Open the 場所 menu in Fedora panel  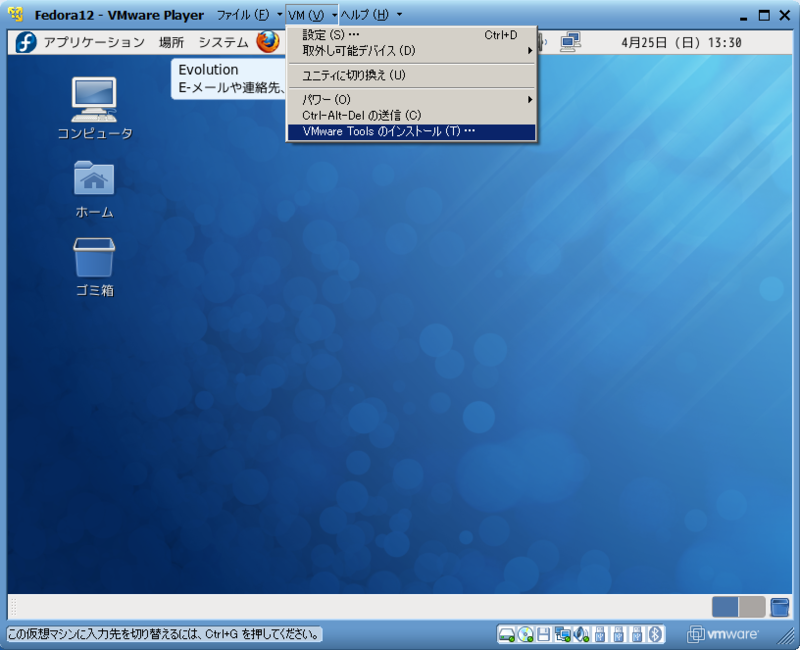click(171, 42)
